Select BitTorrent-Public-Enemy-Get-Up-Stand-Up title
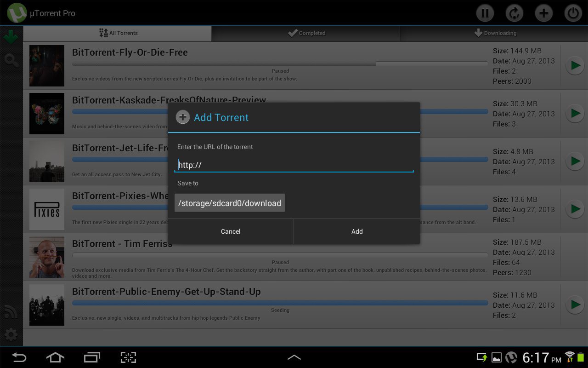 pyautogui.click(x=166, y=292)
